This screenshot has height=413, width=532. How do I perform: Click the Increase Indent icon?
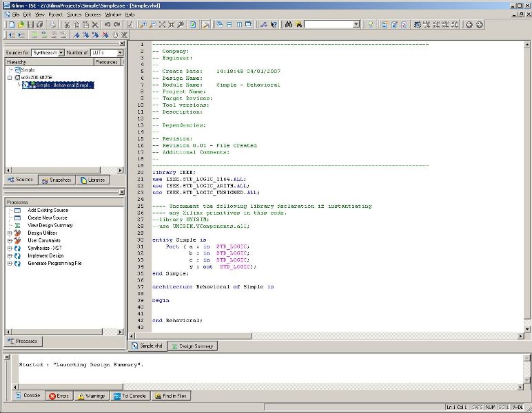click(x=21, y=34)
